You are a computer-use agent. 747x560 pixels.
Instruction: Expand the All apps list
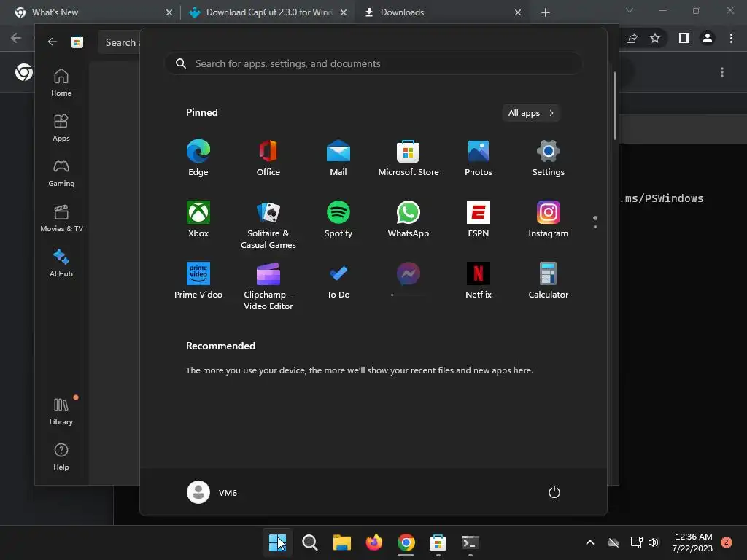531,113
